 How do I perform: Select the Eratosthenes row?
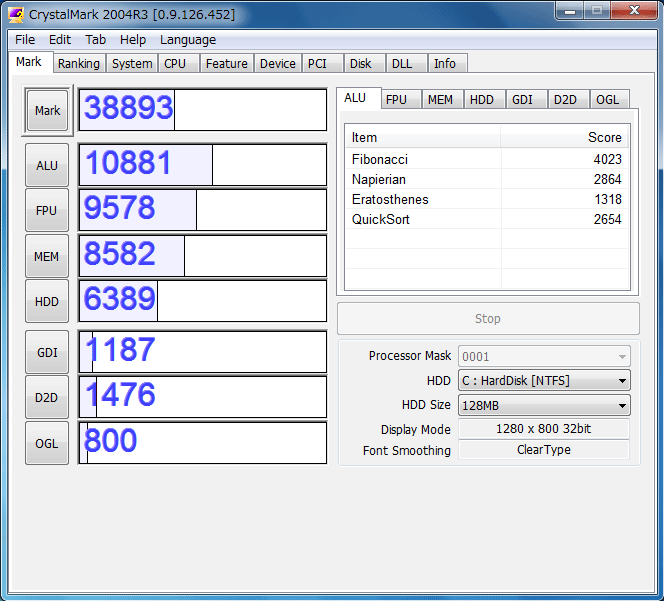pyautogui.click(x=487, y=199)
